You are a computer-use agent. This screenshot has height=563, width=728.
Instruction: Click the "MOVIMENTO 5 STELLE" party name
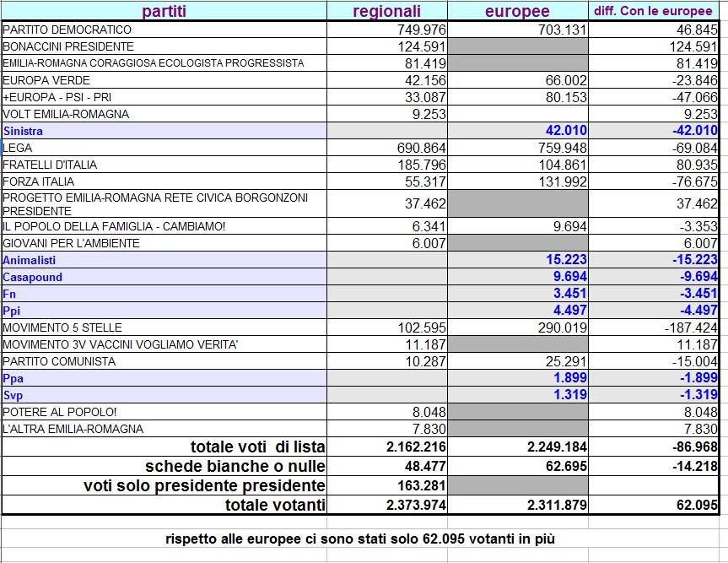pyautogui.click(x=62, y=328)
